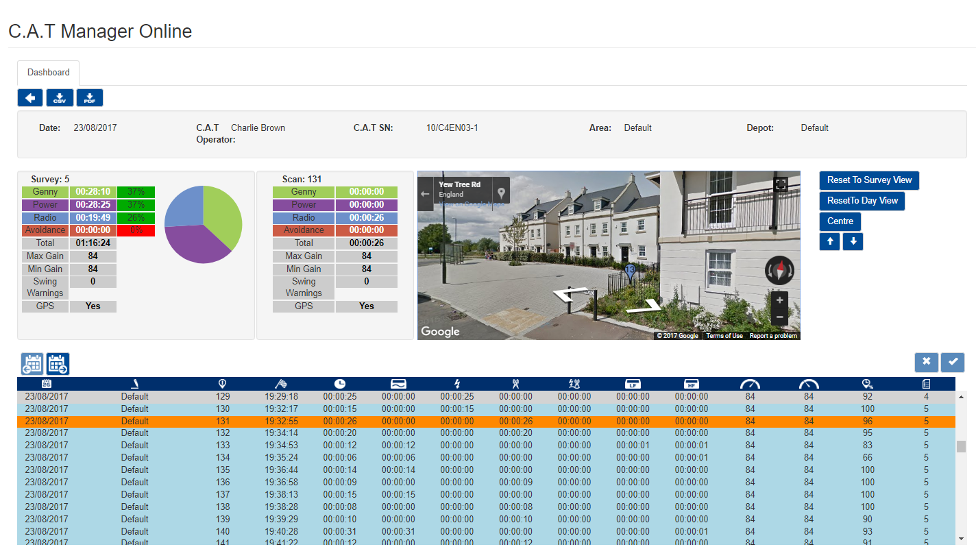Select scan row 134 in table

pyautogui.click(x=223, y=457)
